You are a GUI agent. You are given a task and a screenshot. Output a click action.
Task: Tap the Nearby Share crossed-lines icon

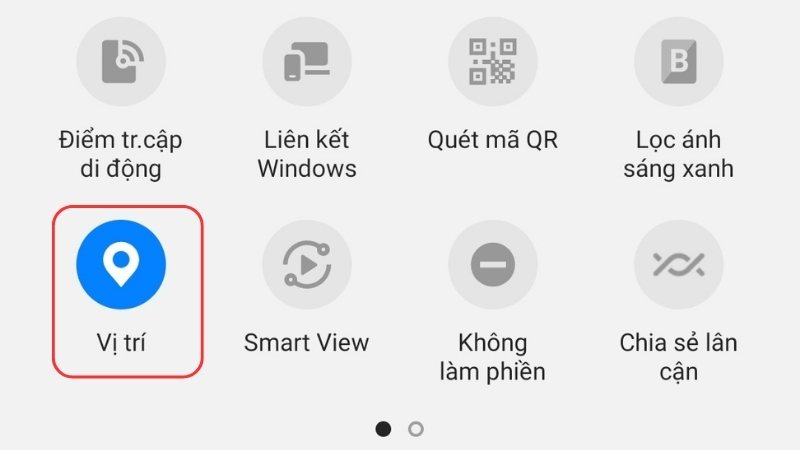(x=679, y=264)
